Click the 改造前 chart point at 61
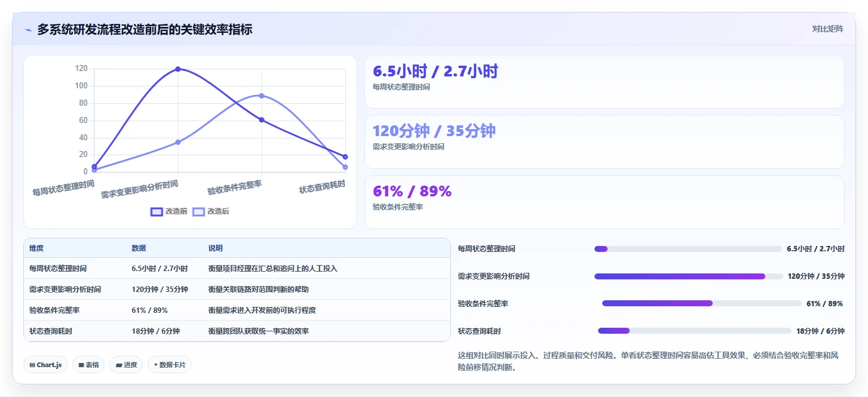Image resolution: width=868 pixels, height=397 pixels. (262, 120)
